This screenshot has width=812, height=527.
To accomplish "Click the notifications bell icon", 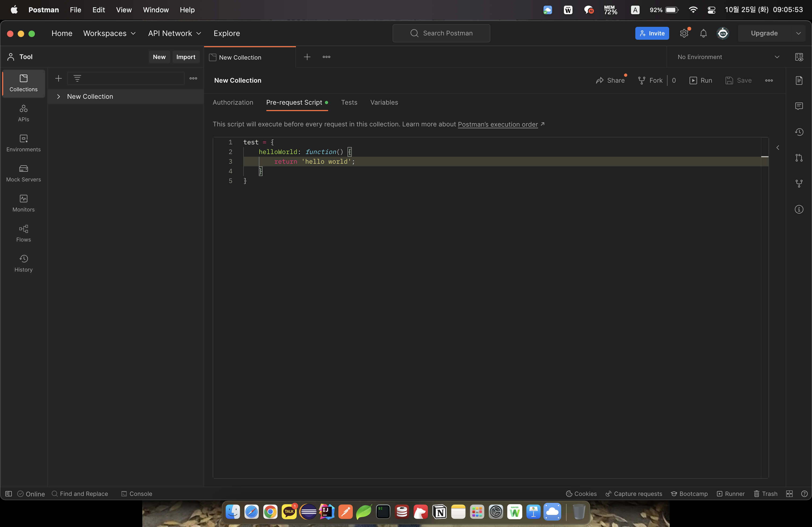I will click(703, 33).
